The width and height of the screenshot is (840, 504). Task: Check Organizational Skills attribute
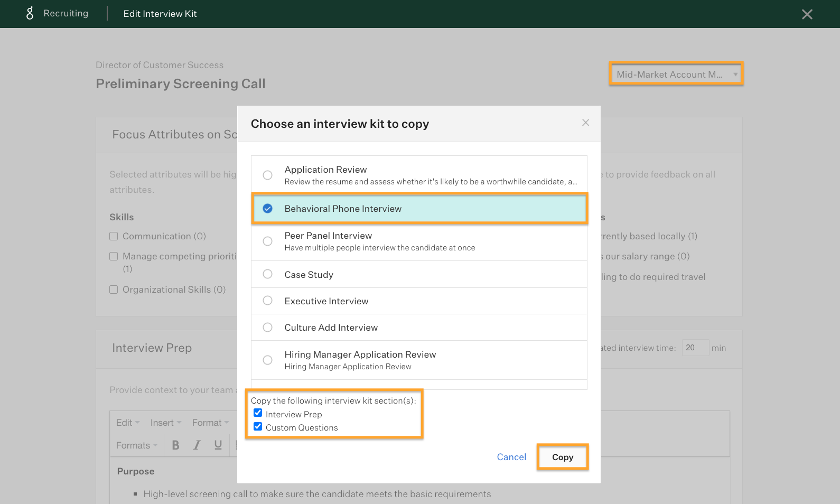pos(114,290)
